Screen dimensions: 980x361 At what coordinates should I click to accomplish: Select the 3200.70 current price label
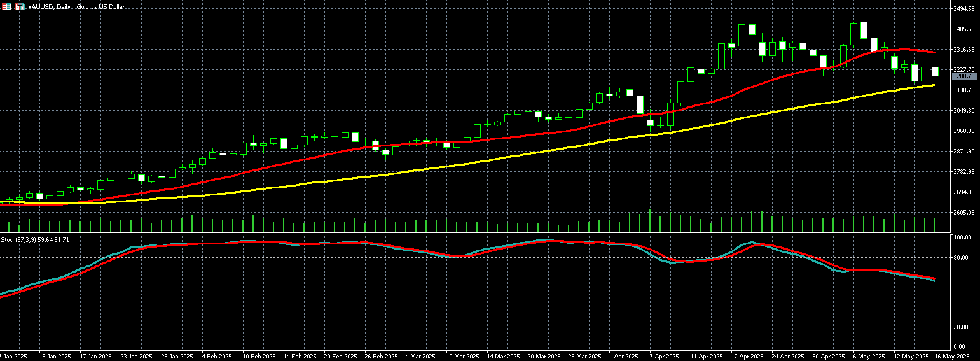(x=963, y=76)
